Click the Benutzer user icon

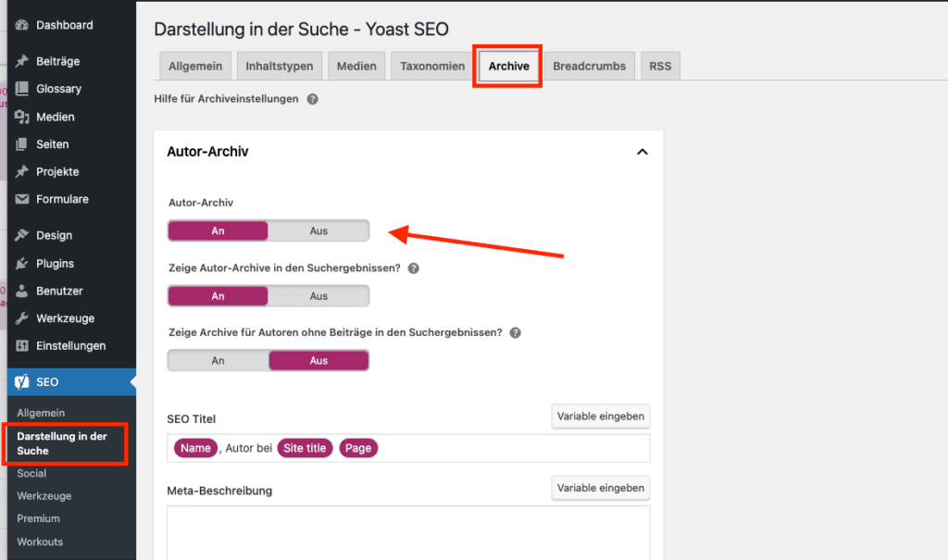coord(22,291)
